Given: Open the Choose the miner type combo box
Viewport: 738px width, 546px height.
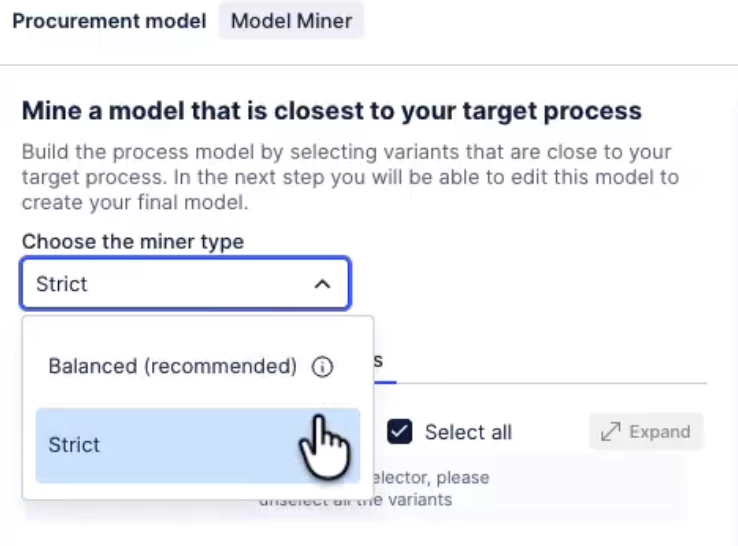Looking at the screenshot, I should [x=185, y=285].
